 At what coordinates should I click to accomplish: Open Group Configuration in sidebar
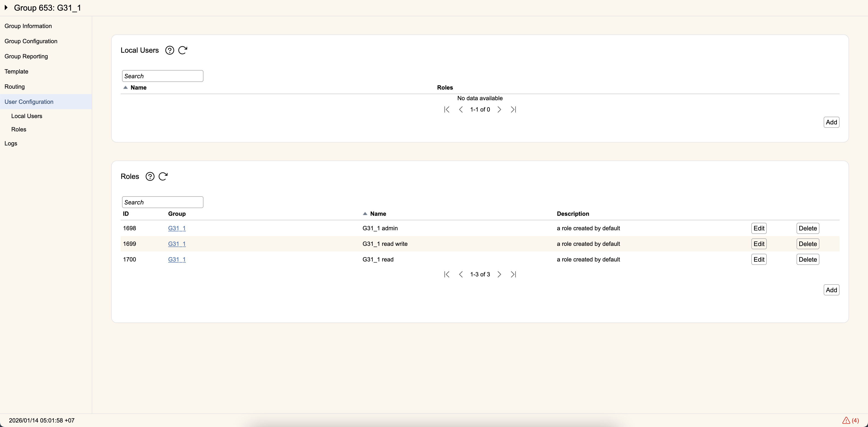pyautogui.click(x=31, y=41)
